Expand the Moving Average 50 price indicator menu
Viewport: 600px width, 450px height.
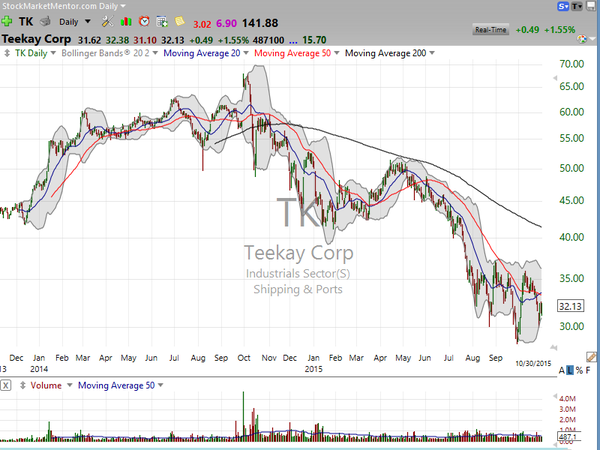(337, 53)
